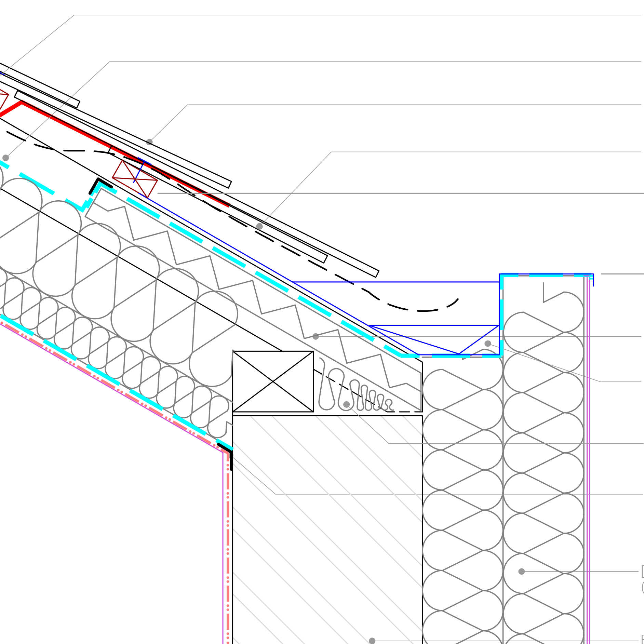
Task: Click the leader dot on the roof tile
Action: pyautogui.click(x=149, y=142)
